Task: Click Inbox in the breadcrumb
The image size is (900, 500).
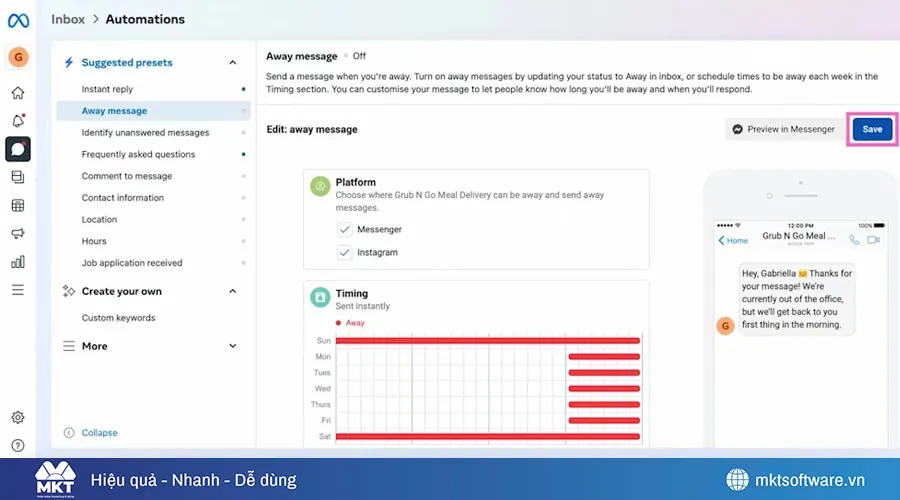Action: click(x=67, y=18)
